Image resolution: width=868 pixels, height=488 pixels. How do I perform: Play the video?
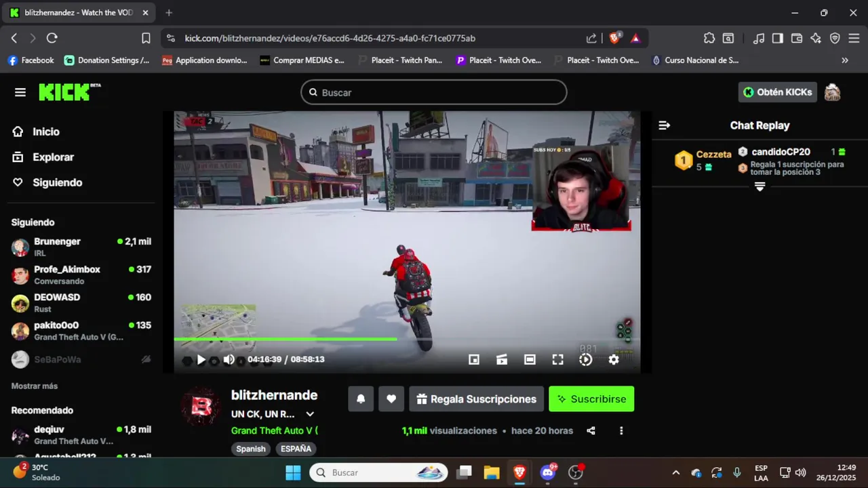pos(201,360)
